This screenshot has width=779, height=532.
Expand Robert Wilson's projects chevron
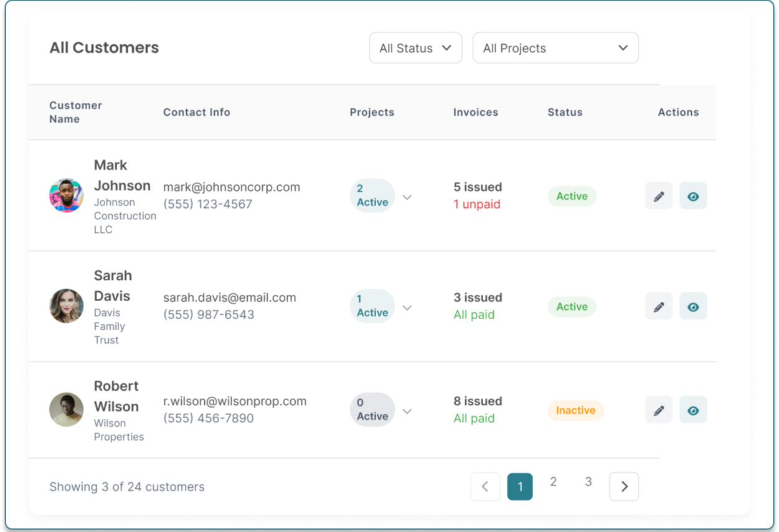(408, 411)
